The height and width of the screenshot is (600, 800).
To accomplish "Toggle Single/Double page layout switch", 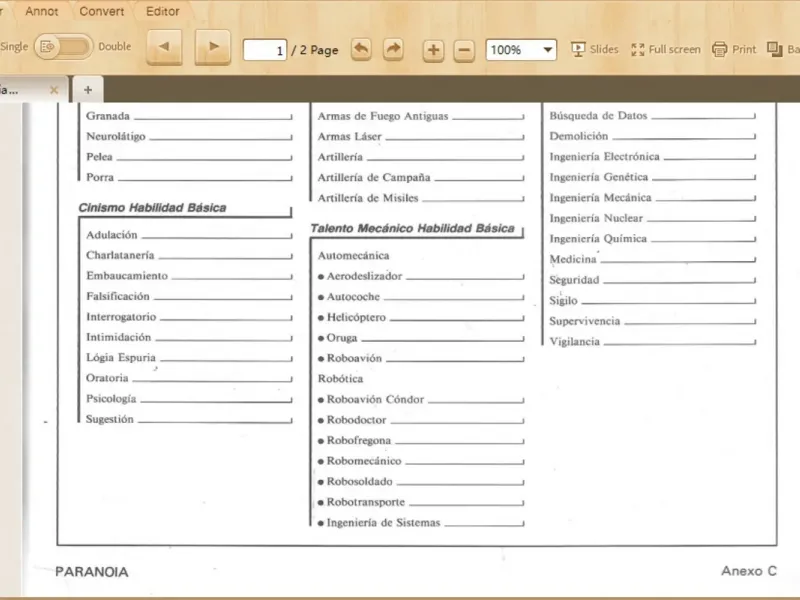I will click(64, 47).
